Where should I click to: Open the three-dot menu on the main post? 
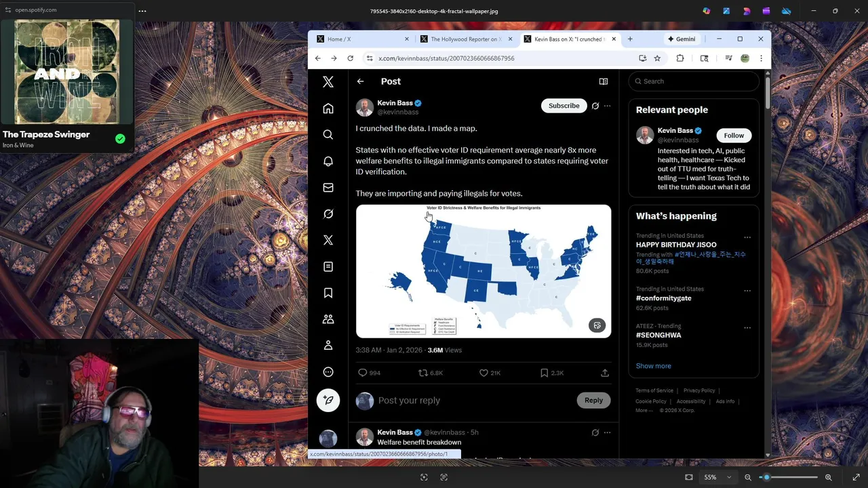[608, 106]
